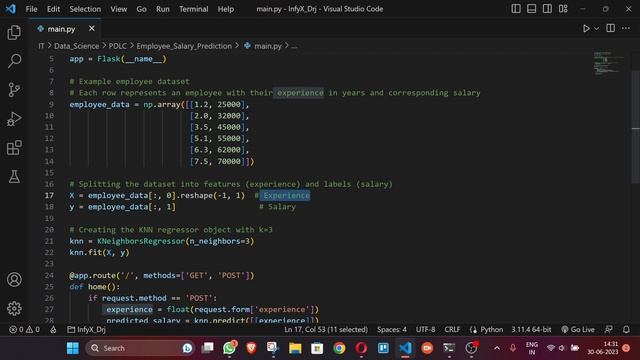
Task: Open WhatsApp from the taskbar
Action: (x=229, y=348)
